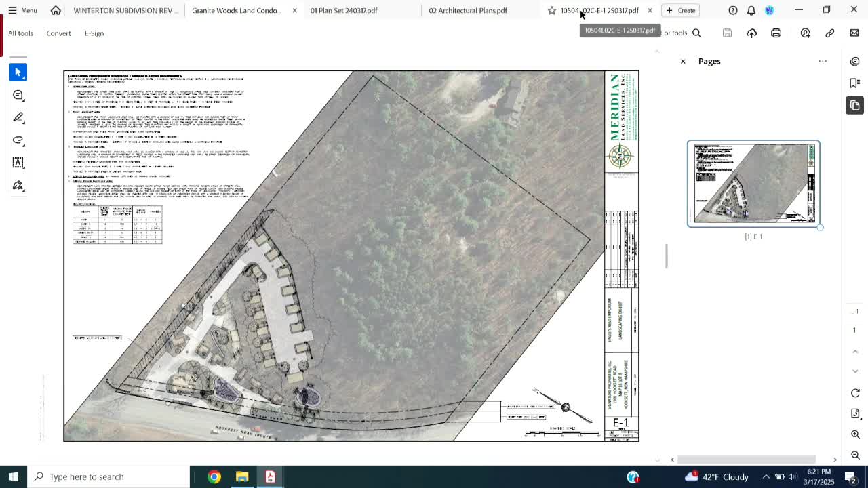Open the E-Sign option
Screen dimensions: 868x488
pyautogui.click(x=94, y=33)
